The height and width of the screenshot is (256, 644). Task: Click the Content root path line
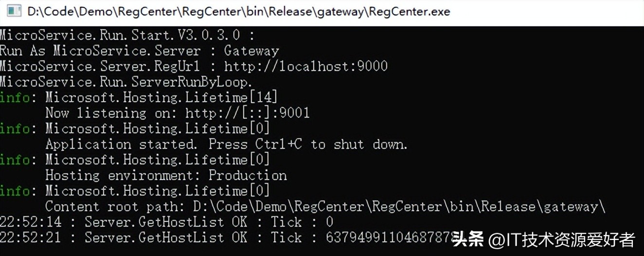click(x=325, y=206)
